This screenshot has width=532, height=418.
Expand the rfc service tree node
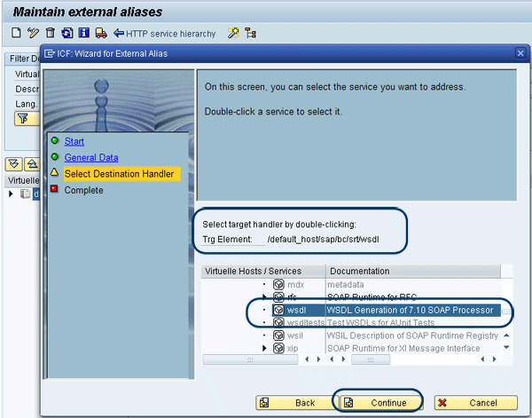pyautogui.click(x=265, y=296)
